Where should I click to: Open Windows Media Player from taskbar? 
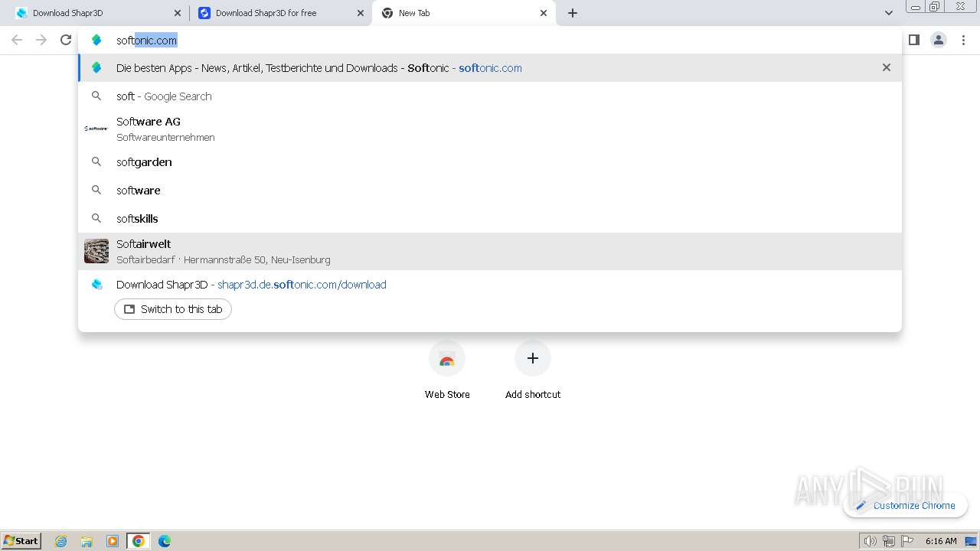[113, 541]
